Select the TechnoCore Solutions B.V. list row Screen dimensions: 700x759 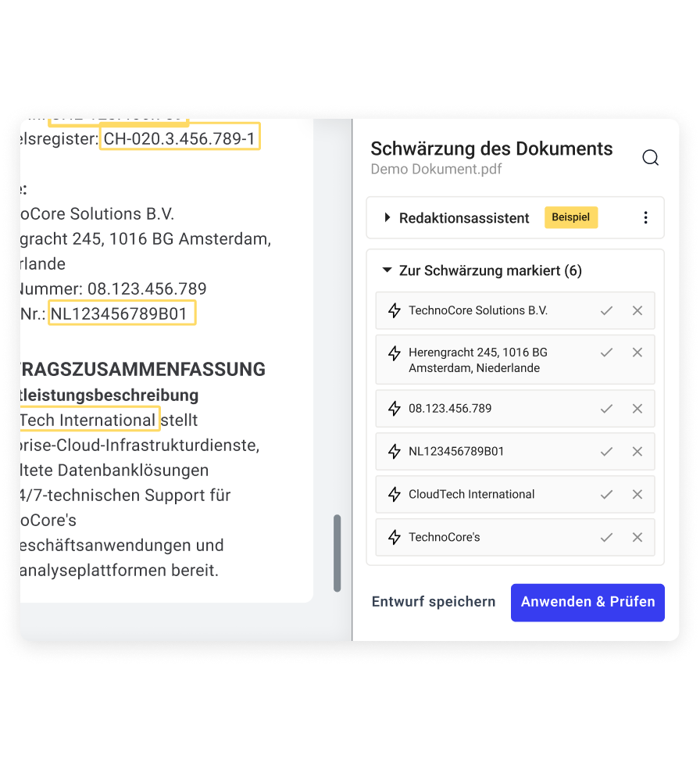point(515,310)
